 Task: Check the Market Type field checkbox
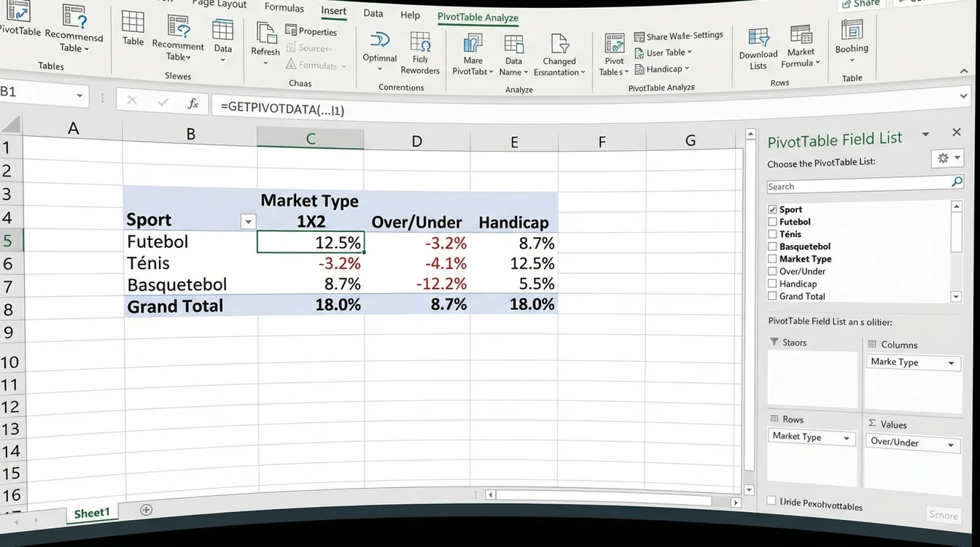point(772,259)
